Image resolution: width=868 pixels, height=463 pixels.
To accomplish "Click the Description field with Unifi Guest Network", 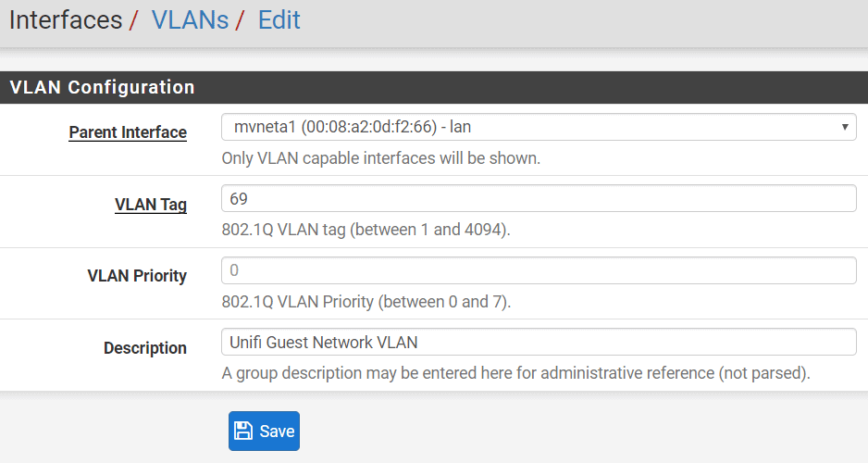I will click(x=539, y=342).
